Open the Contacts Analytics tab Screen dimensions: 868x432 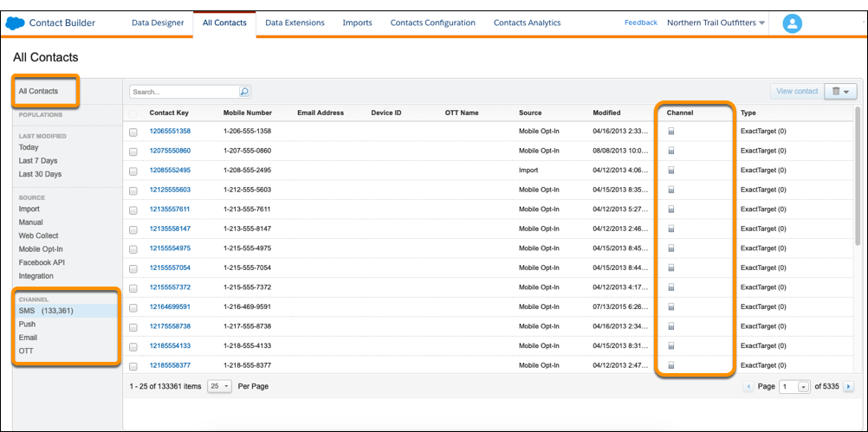tap(527, 23)
